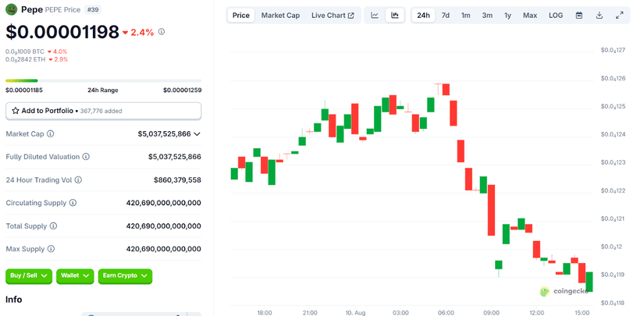Click the ETH price 2.9% change line

coord(37,59)
